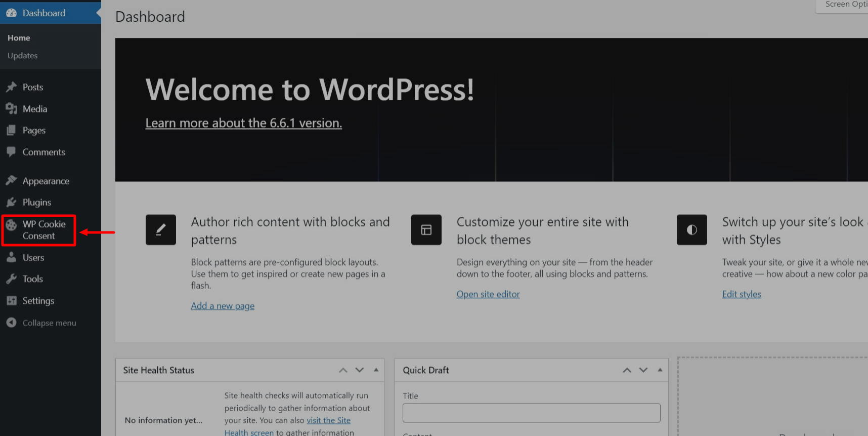Click the half-circle Styles icon
The width and height of the screenshot is (868, 436).
pos(692,230)
